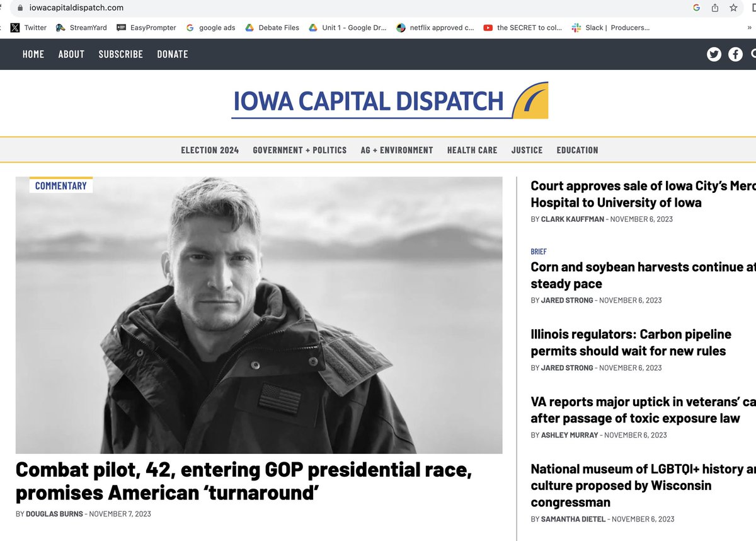Select the ELECTION 2024 section
Viewport: 756px width, 541px height.
pyautogui.click(x=210, y=150)
